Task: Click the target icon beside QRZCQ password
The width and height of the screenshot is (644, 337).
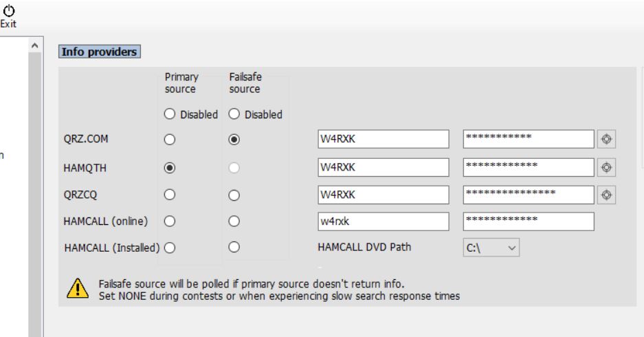Action: click(606, 195)
